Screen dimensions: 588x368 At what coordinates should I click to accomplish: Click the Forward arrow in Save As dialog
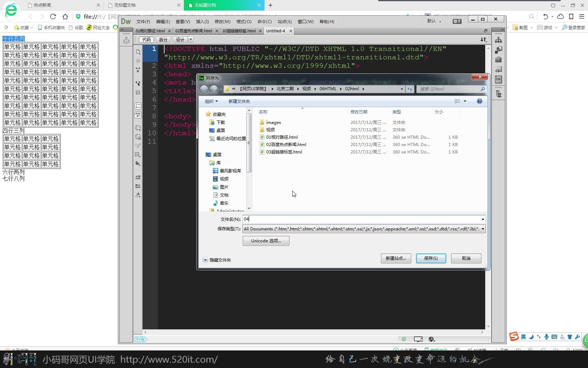click(x=214, y=89)
